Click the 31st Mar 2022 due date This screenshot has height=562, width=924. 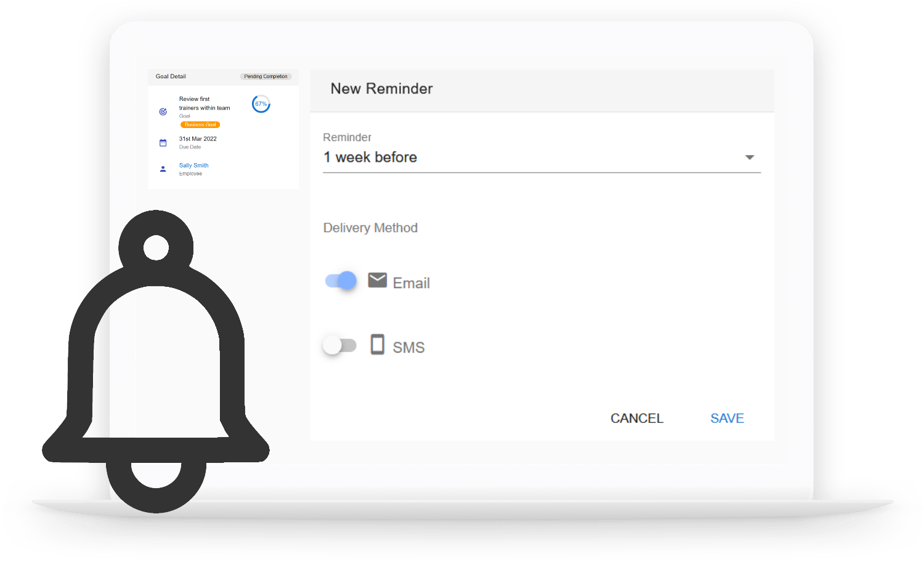[x=198, y=139]
